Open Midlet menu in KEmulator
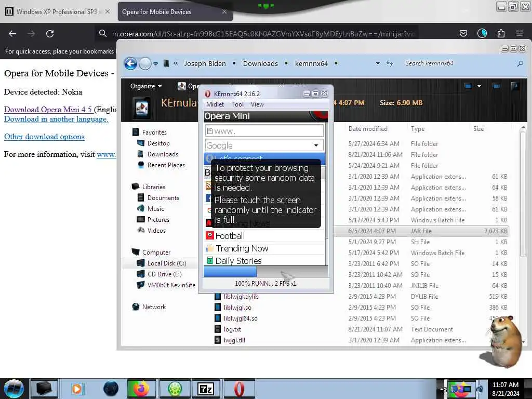The height and width of the screenshot is (399, 532). coord(215,104)
